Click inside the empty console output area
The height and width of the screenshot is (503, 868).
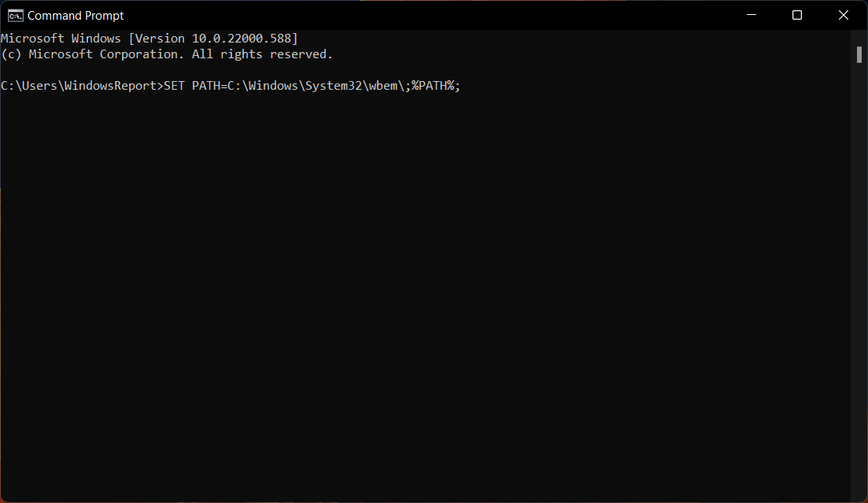coord(393,276)
